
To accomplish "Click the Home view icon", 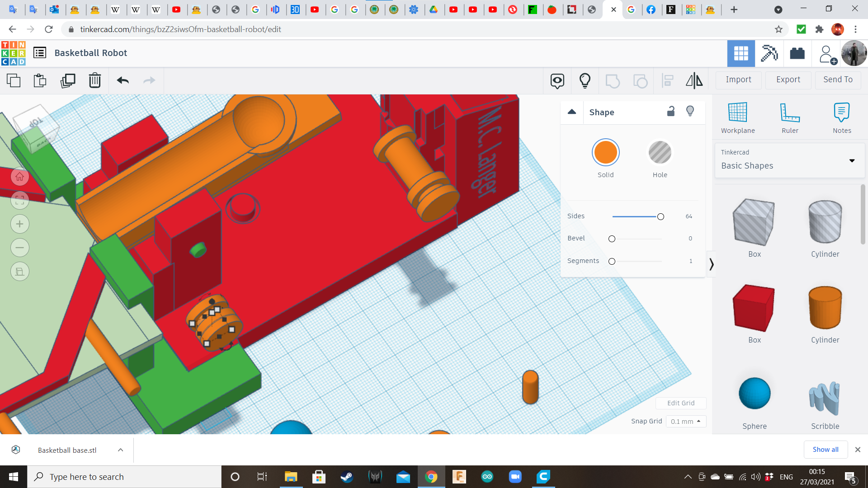I will pyautogui.click(x=20, y=177).
